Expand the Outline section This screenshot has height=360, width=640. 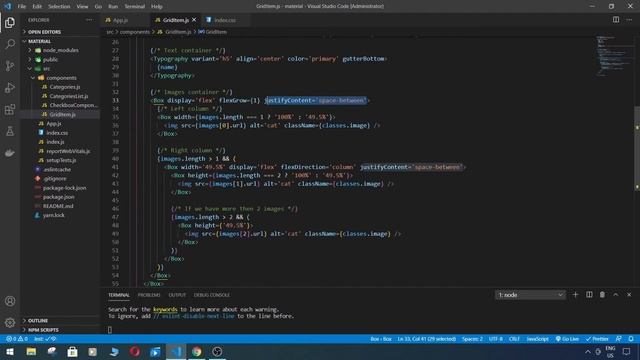coord(60,320)
